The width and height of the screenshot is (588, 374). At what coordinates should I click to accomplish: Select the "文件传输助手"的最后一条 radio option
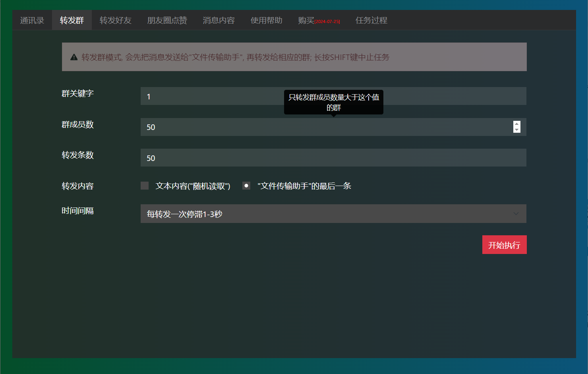246,186
